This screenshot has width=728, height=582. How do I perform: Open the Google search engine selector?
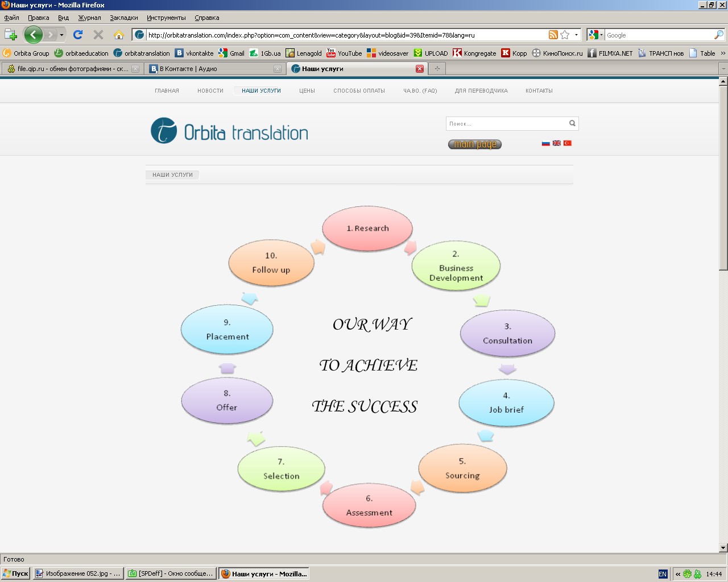[x=595, y=35]
